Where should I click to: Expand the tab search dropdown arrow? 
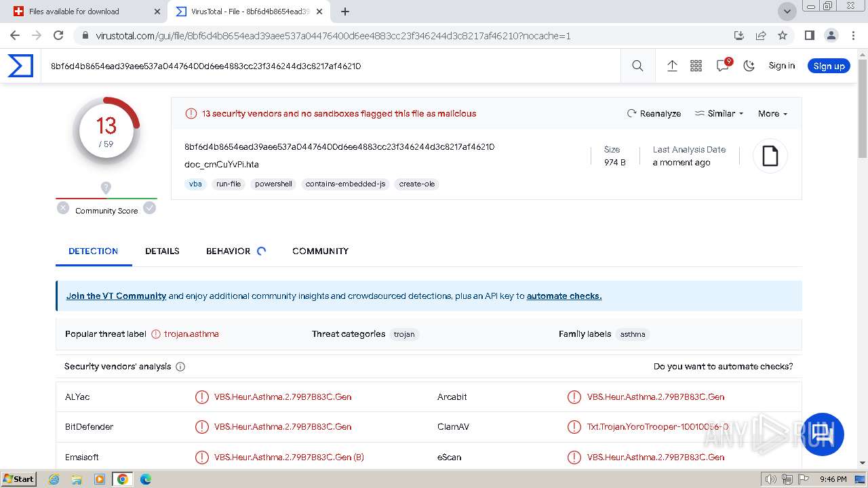(x=787, y=12)
